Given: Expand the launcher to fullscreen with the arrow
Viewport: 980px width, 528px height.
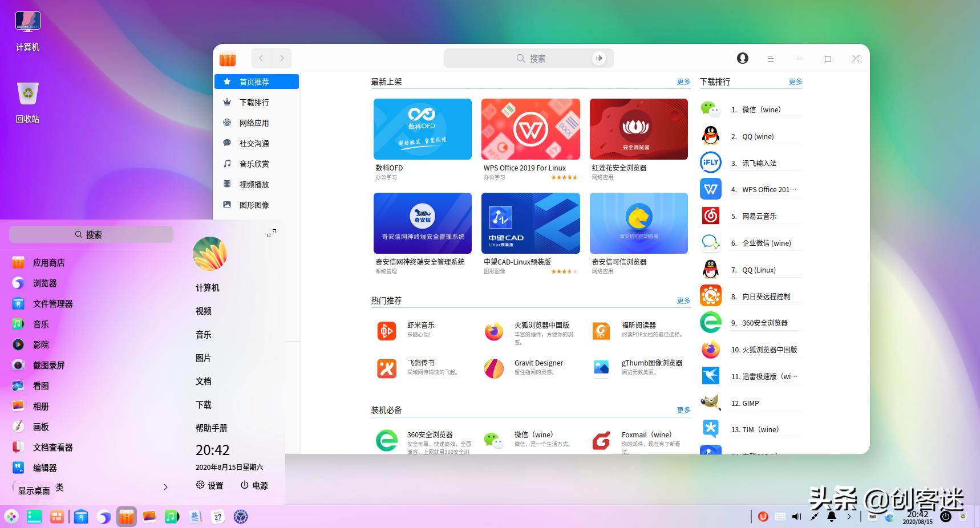Looking at the screenshot, I should (x=272, y=233).
